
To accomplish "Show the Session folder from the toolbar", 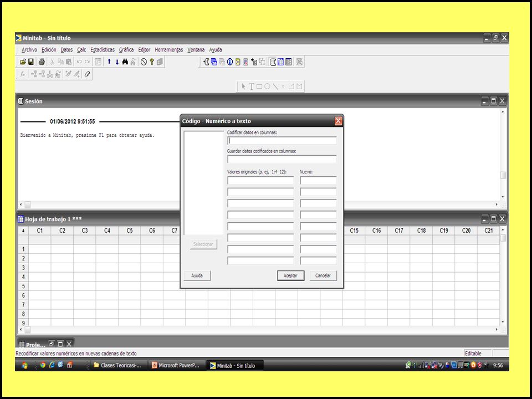I will click(x=206, y=62).
